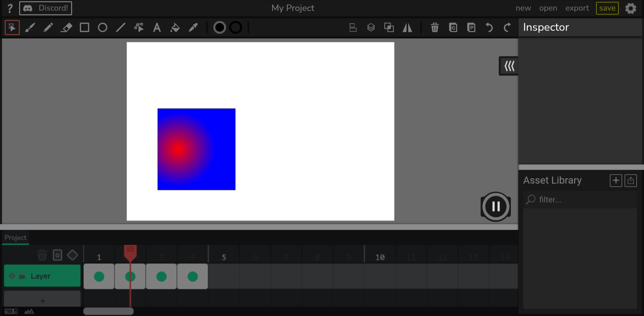Select the Brush tool
644x316 pixels.
[30, 28]
